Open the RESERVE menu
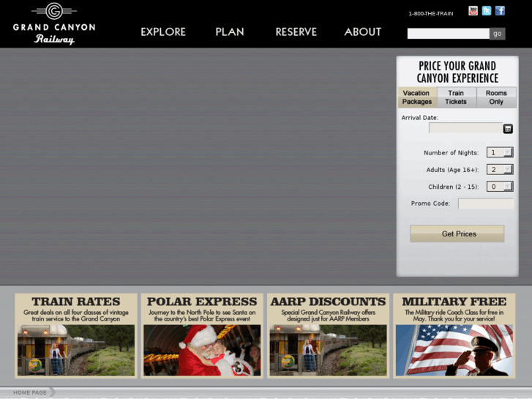This screenshot has width=532, height=399. point(296,32)
